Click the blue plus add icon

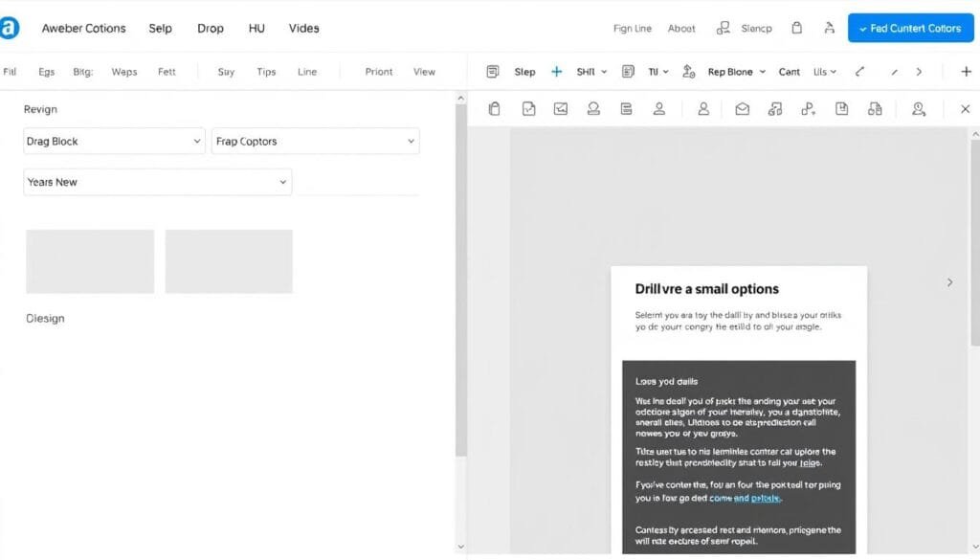tap(556, 72)
